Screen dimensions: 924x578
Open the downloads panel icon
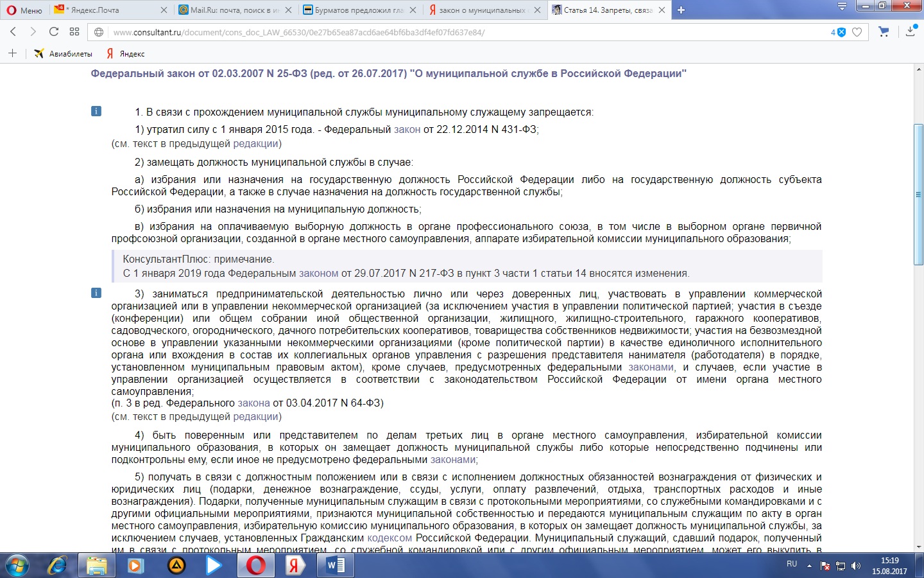coord(911,31)
